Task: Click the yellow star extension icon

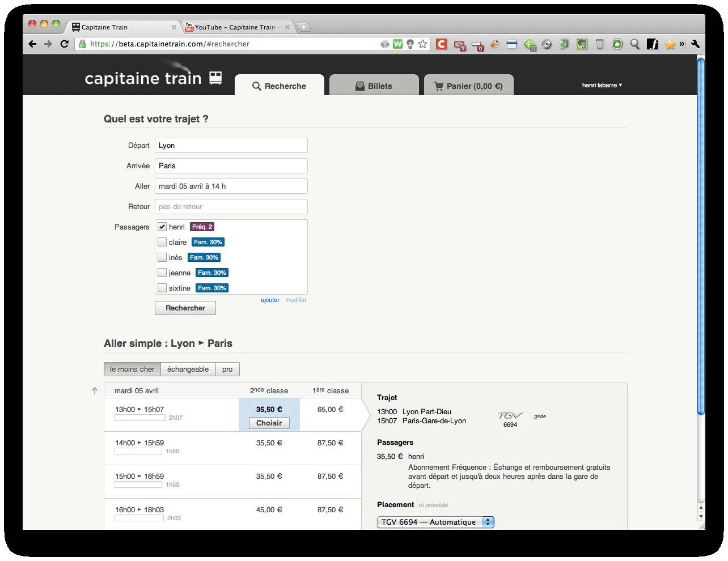Action: pos(670,44)
